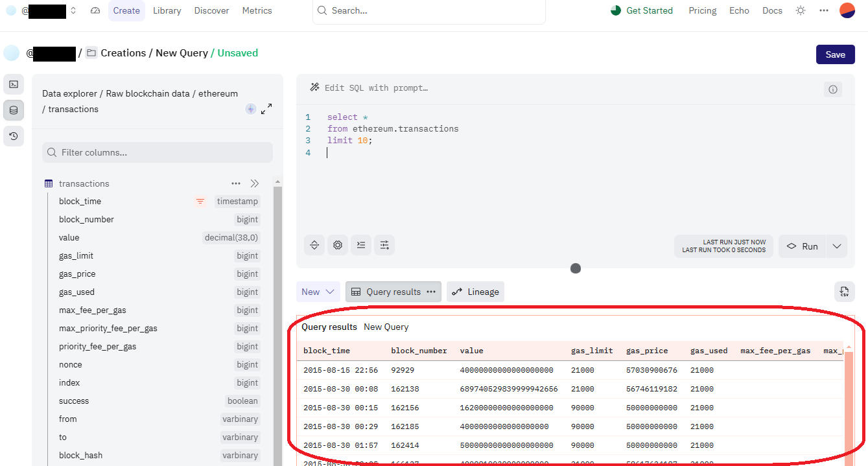
Task: Open the query history clock icon
Action: tap(14, 136)
